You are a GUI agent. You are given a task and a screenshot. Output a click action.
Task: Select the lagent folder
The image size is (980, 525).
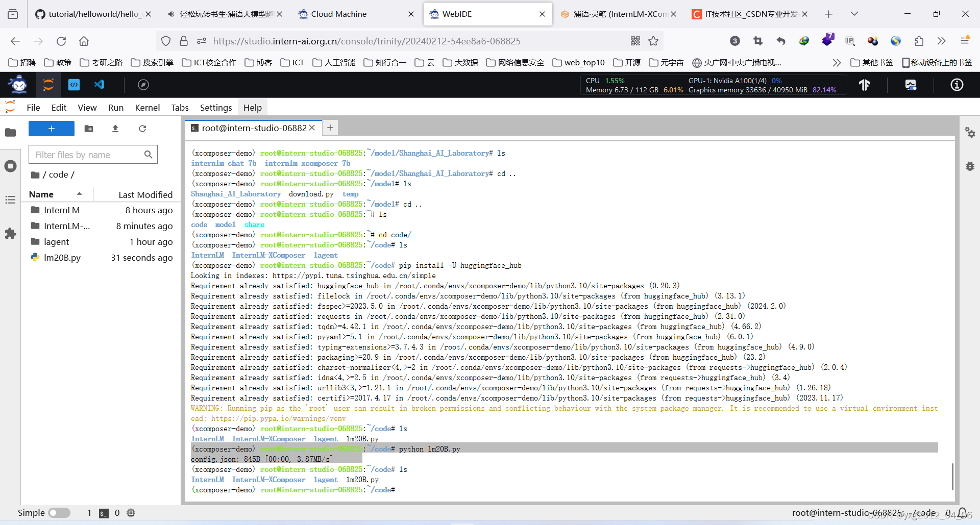coord(102,242)
